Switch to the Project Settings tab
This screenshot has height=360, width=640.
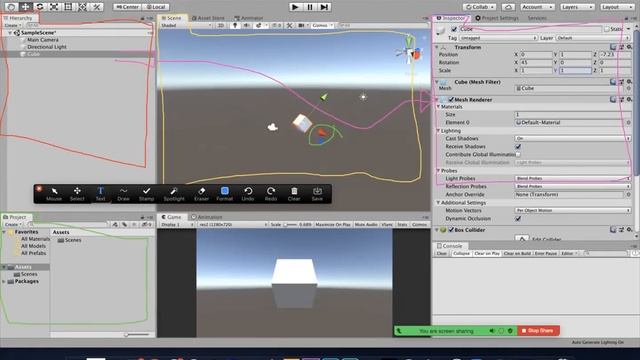point(497,18)
